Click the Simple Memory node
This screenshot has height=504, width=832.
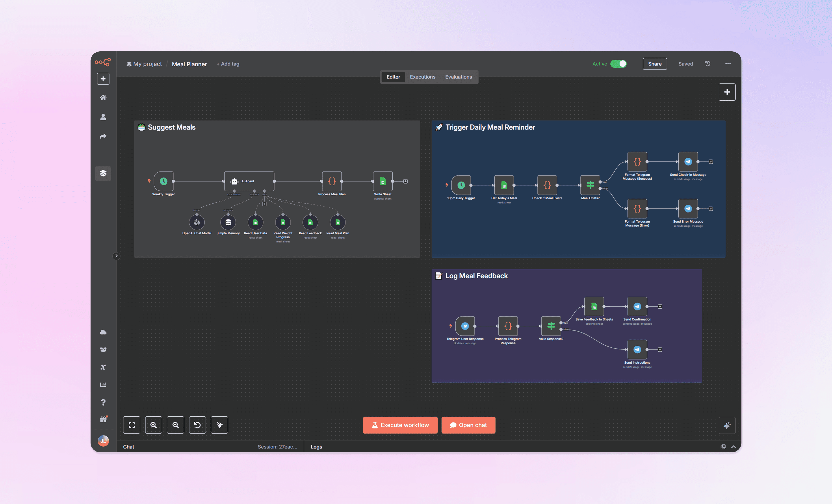228,222
